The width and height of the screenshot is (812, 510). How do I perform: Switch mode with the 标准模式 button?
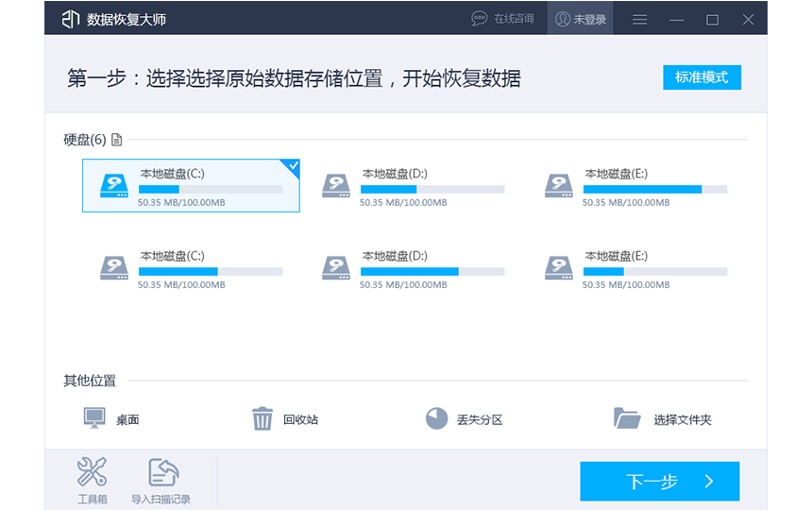(x=702, y=77)
